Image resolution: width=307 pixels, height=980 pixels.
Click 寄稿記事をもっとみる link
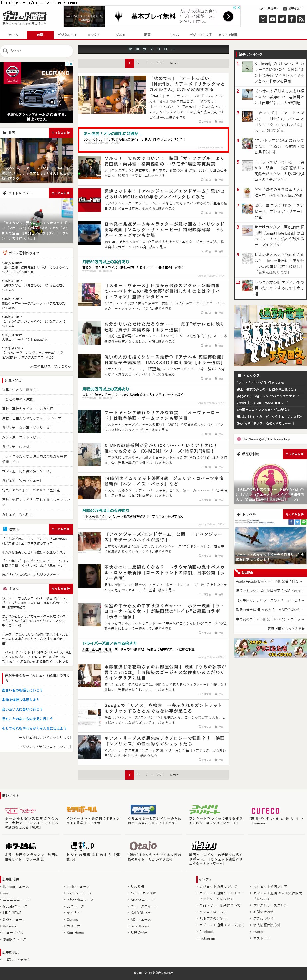click(286, 629)
